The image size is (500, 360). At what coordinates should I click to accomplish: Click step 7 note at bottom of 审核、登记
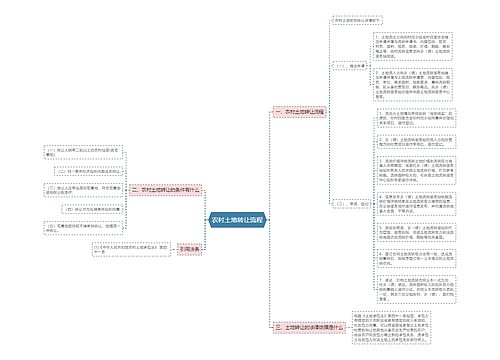[416, 289]
